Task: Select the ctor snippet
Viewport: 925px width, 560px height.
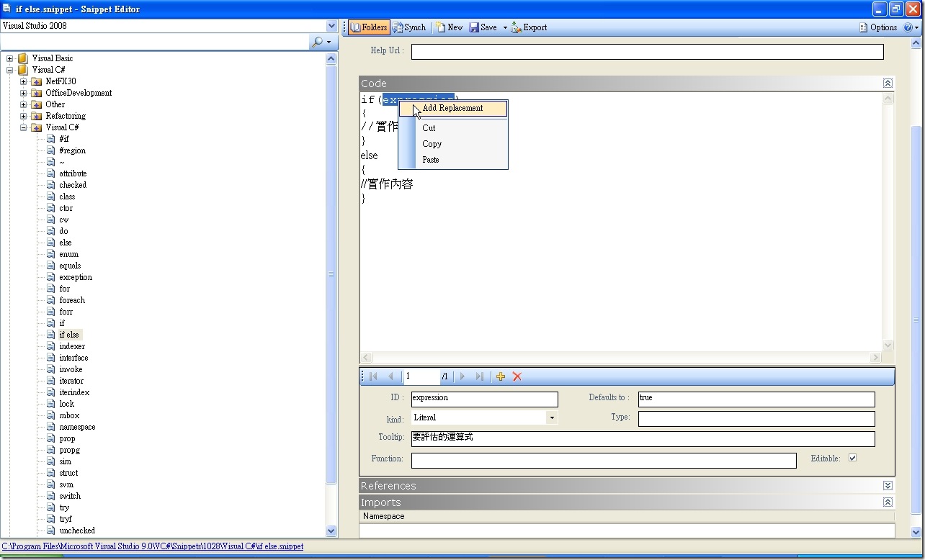Action: coord(66,208)
